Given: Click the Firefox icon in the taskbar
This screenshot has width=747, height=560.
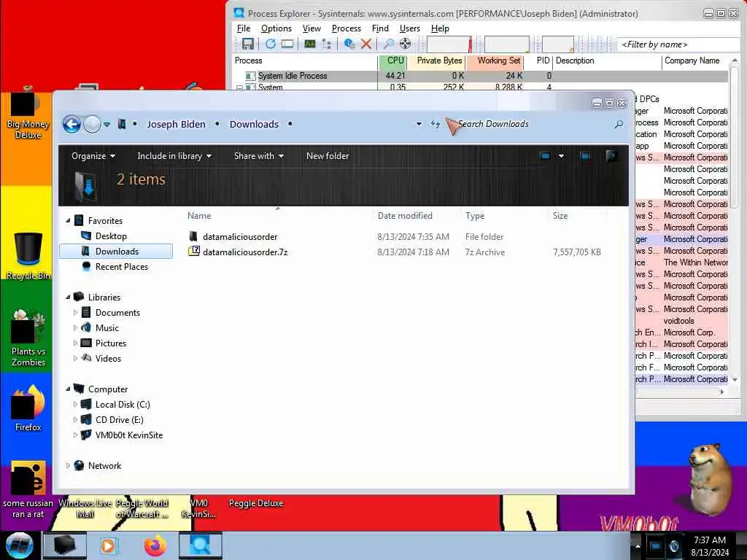Looking at the screenshot, I should (155, 545).
